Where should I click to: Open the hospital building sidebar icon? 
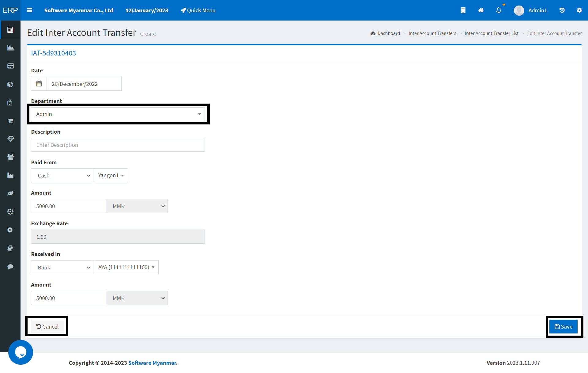pyautogui.click(x=10, y=103)
